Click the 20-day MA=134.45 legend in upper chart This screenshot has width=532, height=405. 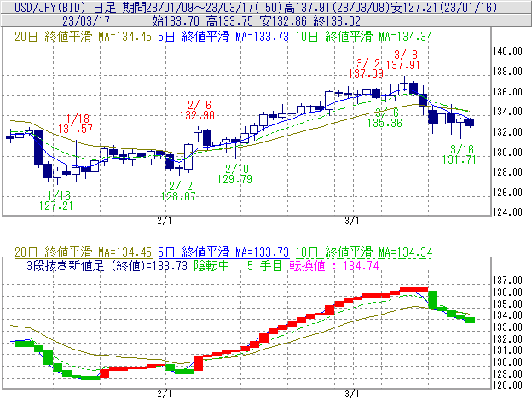click(84, 37)
